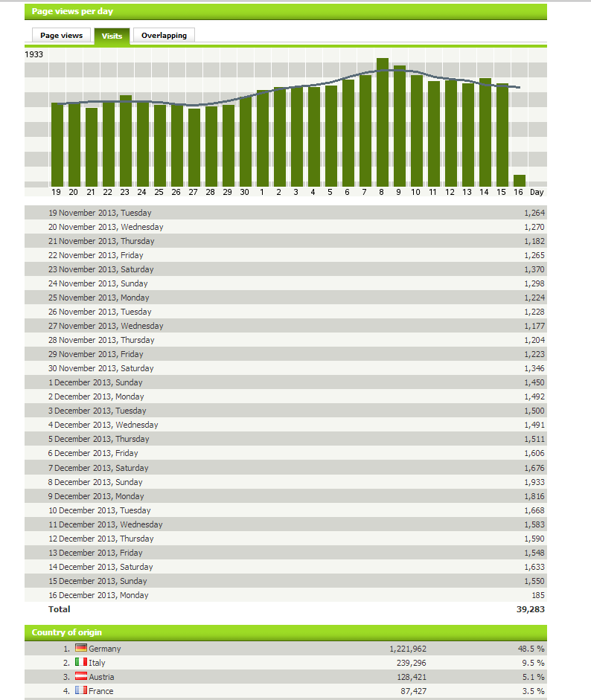Click the 1933 chart axis maximum label

point(34,54)
